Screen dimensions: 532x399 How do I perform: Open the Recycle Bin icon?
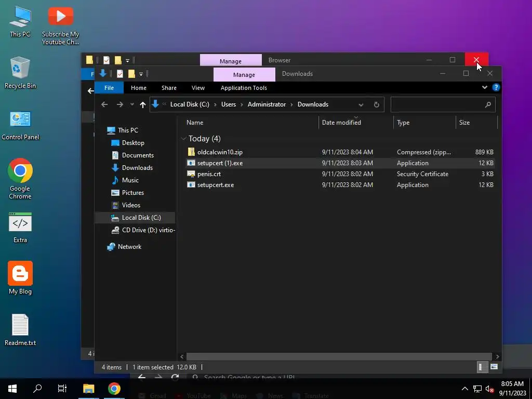tap(20, 73)
